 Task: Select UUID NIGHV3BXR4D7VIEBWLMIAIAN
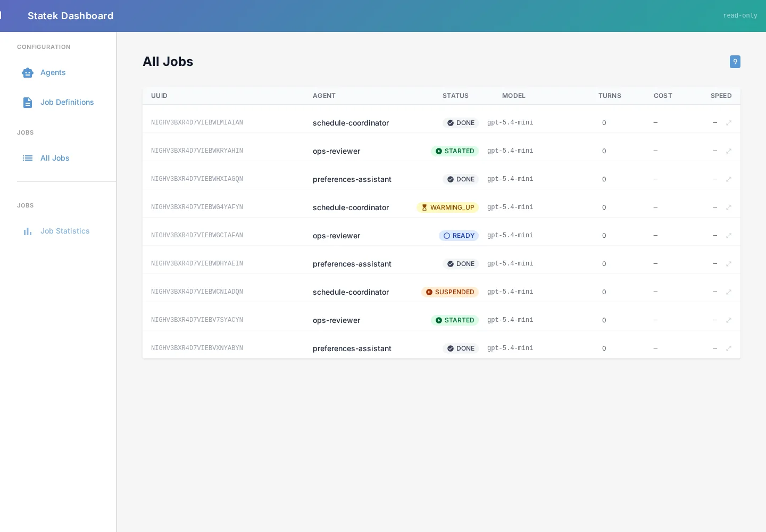(197, 122)
